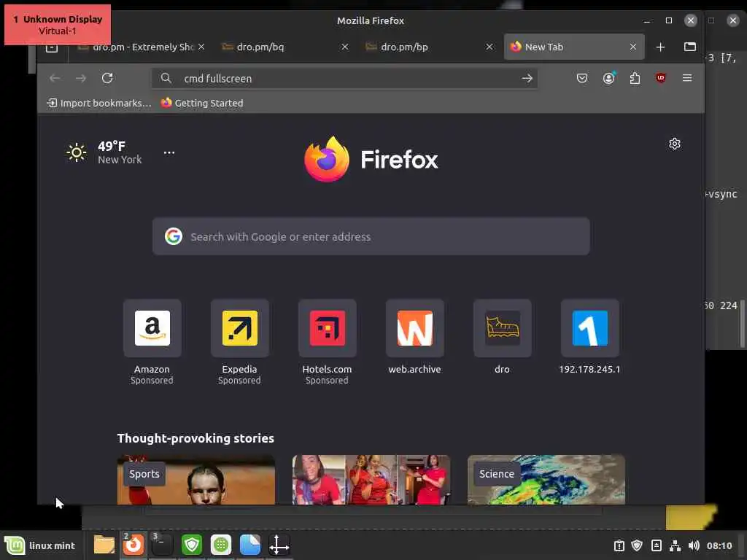Close the dro.pm/bq tab

click(345, 47)
